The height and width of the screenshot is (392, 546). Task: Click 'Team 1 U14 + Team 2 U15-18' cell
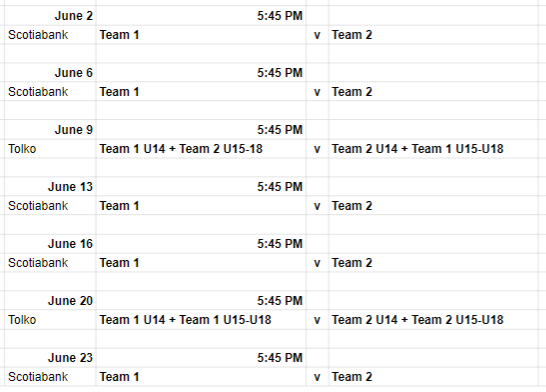point(201,149)
